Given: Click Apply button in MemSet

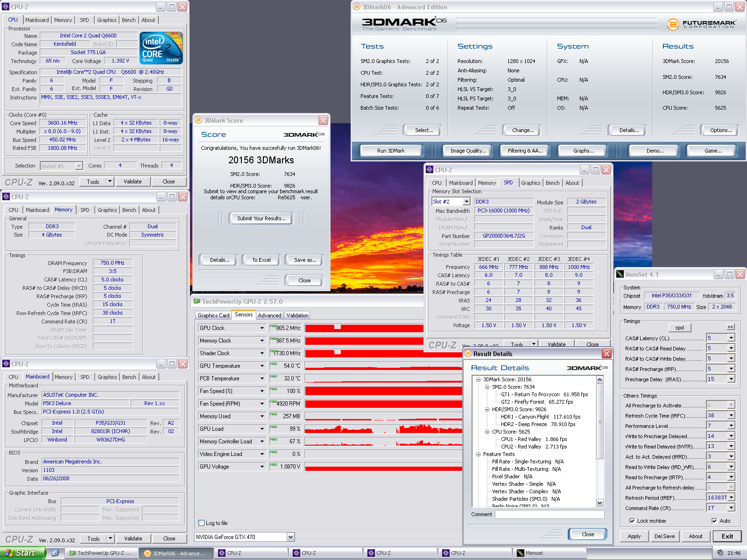Looking at the screenshot, I should [x=634, y=536].
